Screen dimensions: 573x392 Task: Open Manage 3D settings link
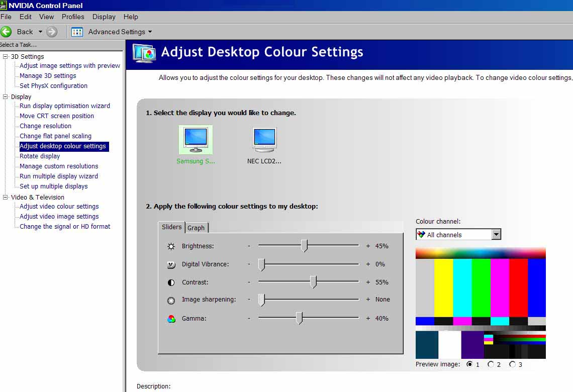(48, 76)
